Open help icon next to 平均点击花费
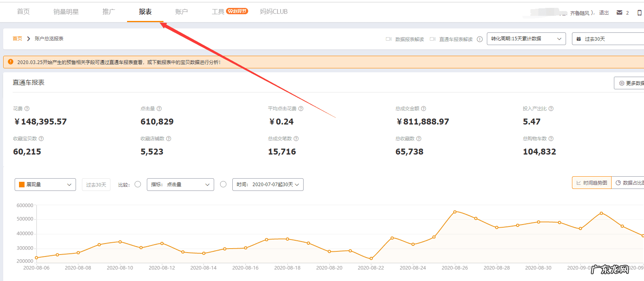The image size is (644, 281). pyautogui.click(x=301, y=109)
